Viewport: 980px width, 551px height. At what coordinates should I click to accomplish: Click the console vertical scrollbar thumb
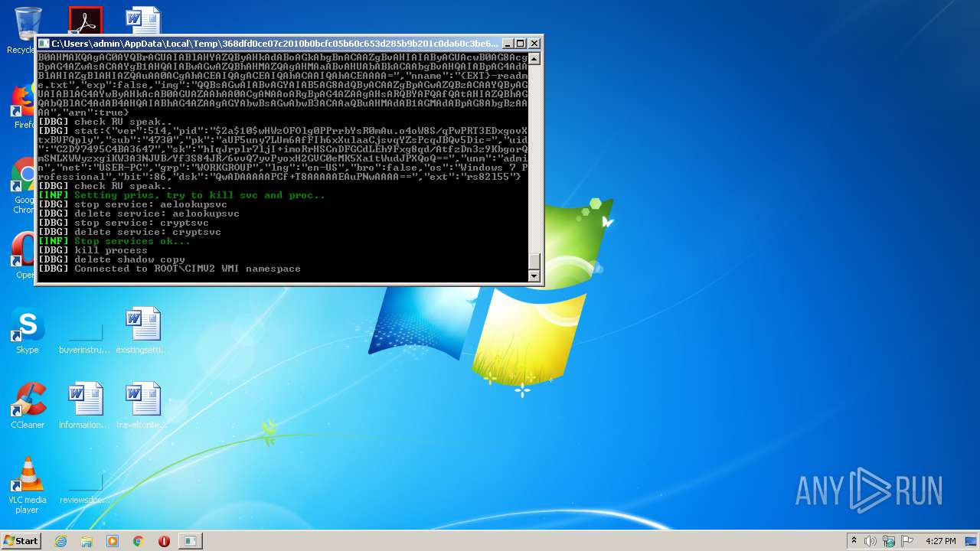click(534, 262)
